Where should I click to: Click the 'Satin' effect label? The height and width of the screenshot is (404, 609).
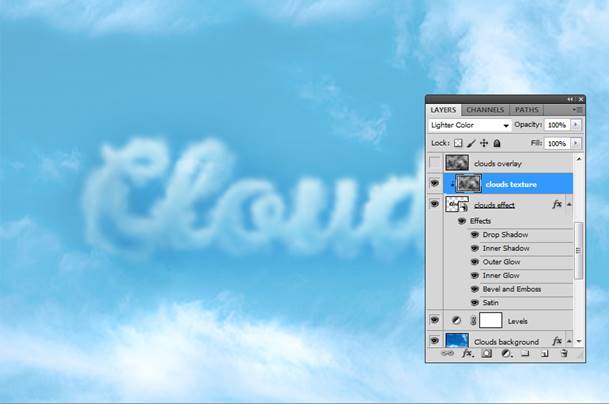tap(491, 303)
